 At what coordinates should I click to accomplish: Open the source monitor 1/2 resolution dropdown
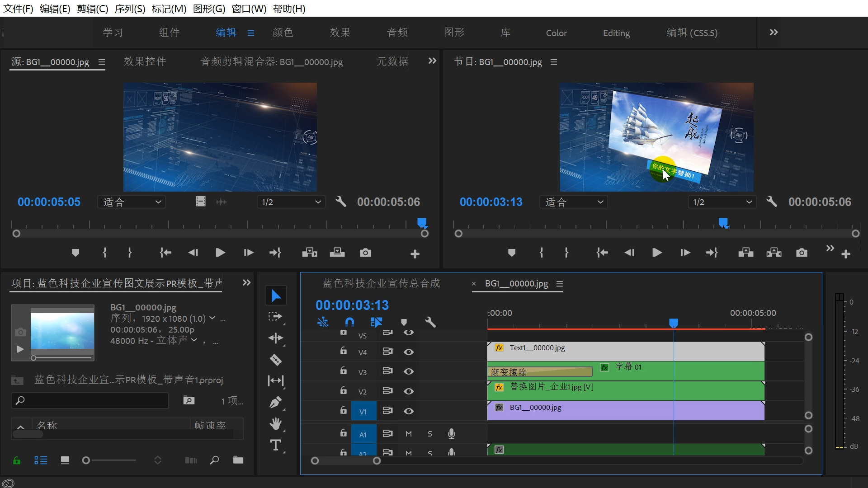[x=291, y=202]
